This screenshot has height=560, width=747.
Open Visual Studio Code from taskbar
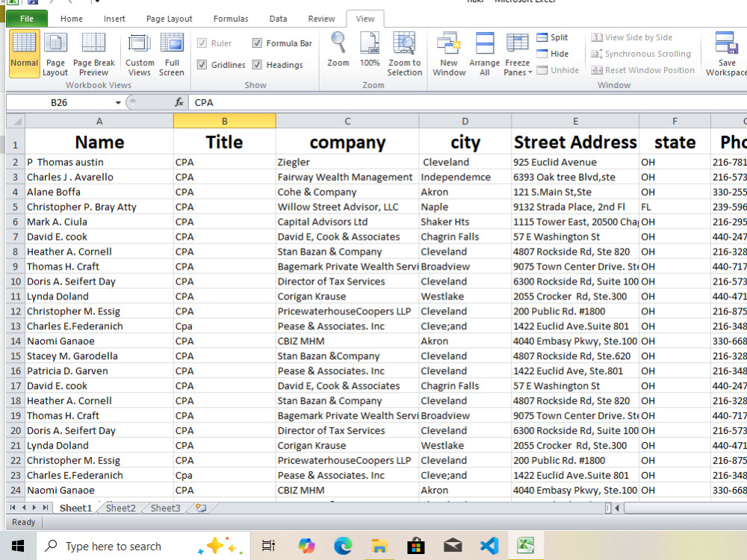[x=489, y=546]
